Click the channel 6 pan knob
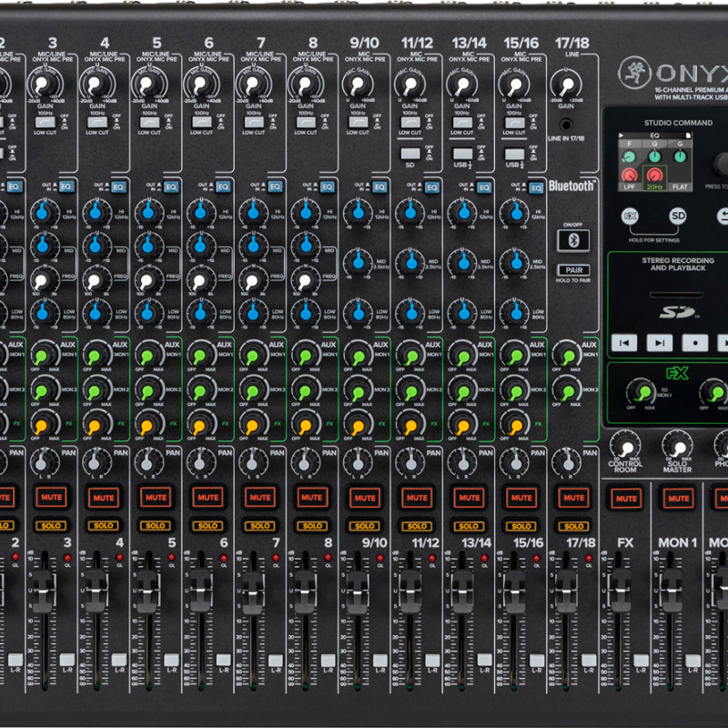Screen dimensions: 728x728 200,462
